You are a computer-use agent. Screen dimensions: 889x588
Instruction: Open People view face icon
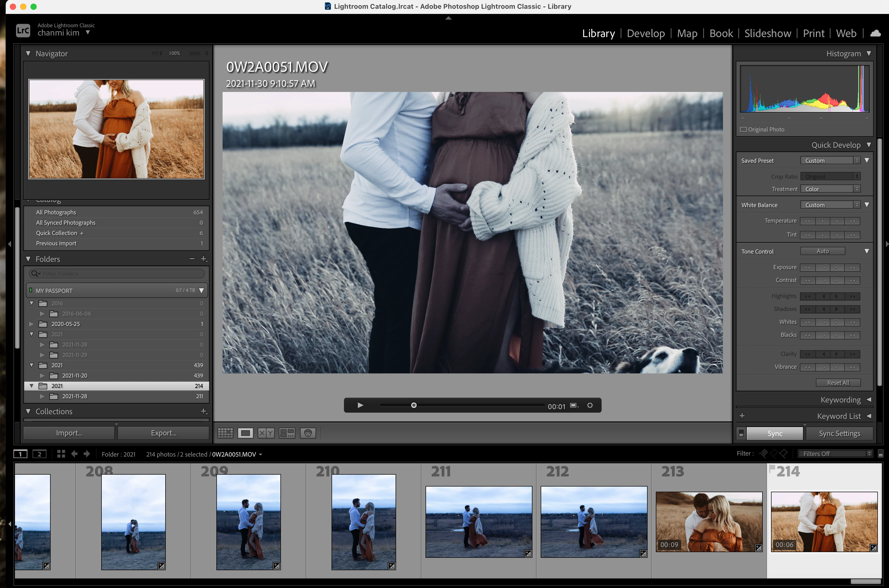click(308, 433)
